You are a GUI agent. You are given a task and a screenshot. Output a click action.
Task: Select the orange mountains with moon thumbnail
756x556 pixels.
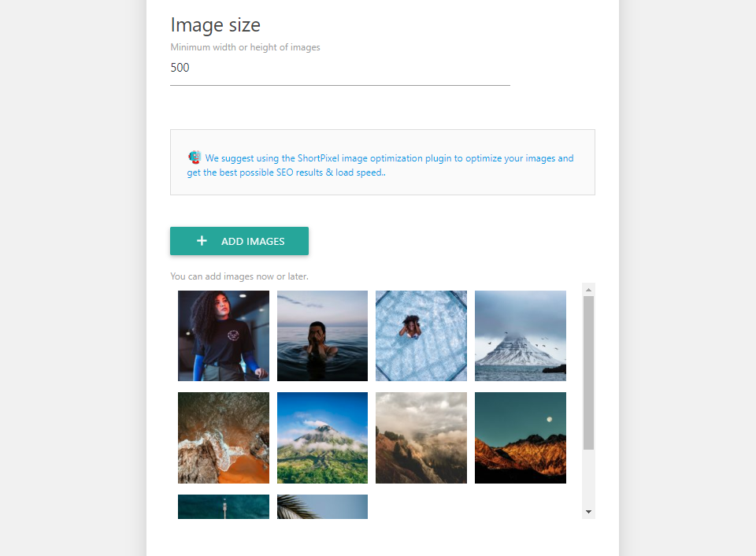521,438
